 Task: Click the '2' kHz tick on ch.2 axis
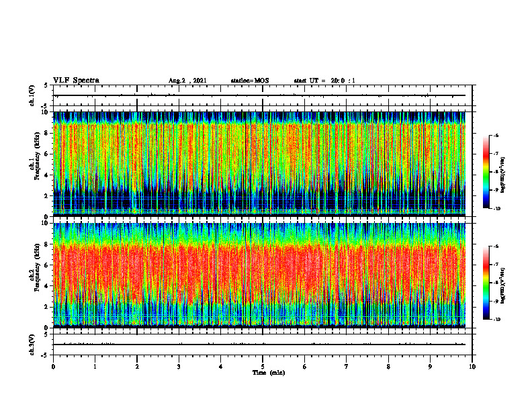pos(47,307)
